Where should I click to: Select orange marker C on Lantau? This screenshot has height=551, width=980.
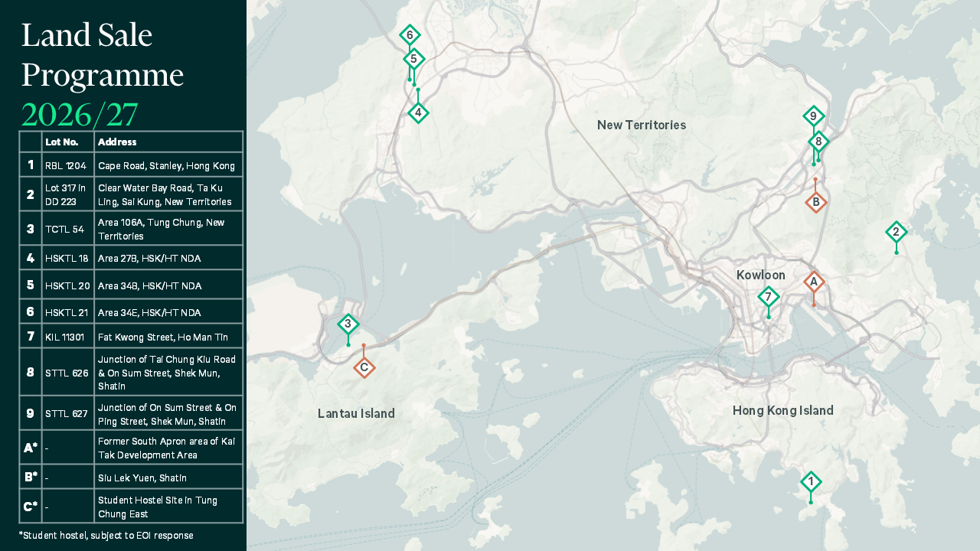coord(364,368)
